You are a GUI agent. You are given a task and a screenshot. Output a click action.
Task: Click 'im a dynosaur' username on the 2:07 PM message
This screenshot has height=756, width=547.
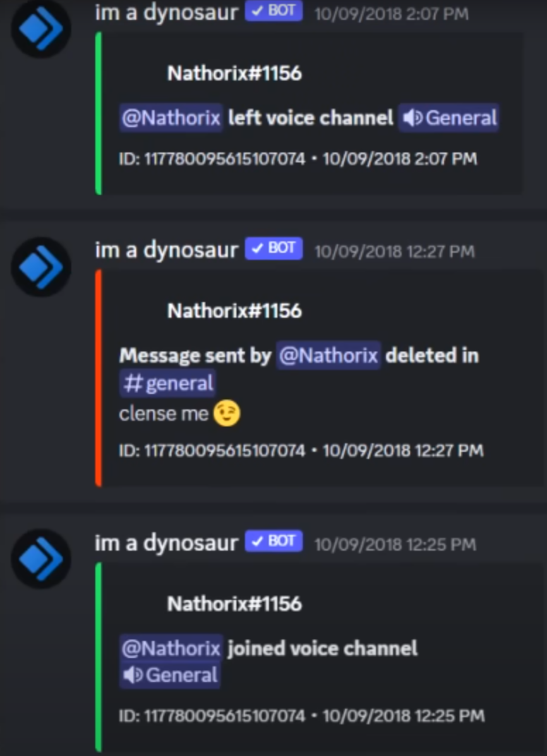click(167, 11)
